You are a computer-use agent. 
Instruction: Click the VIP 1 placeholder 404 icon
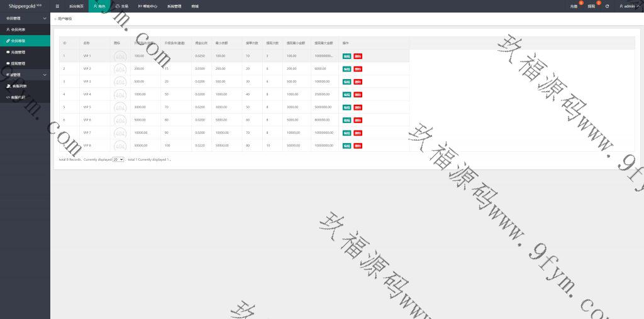(119, 56)
